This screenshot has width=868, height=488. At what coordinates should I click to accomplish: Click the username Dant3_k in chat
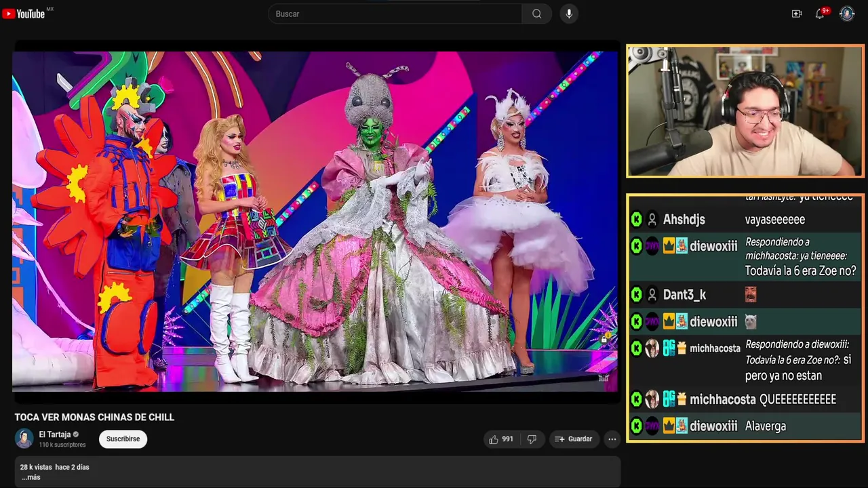[x=684, y=295]
